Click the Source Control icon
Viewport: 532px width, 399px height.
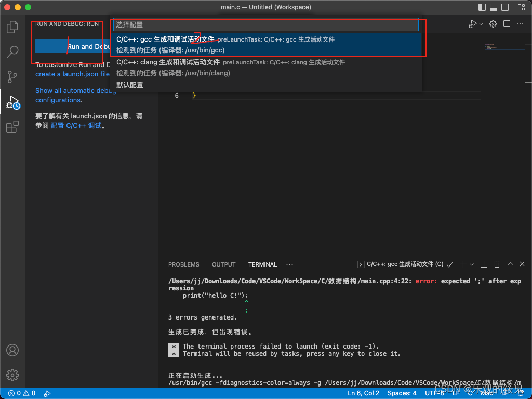[12, 77]
